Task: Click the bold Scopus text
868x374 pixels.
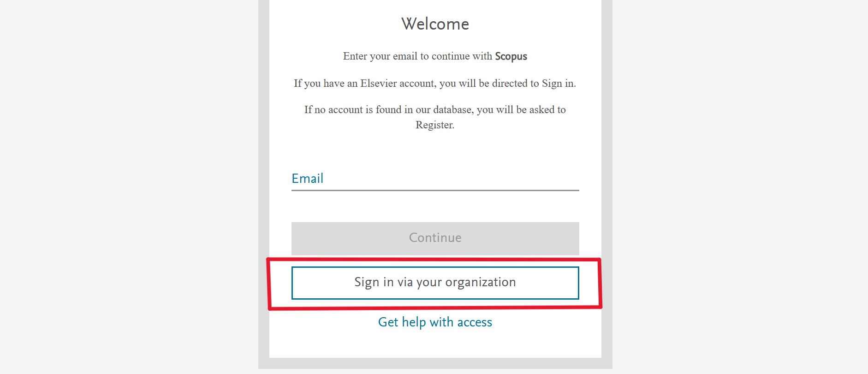Action: (511, 56)
